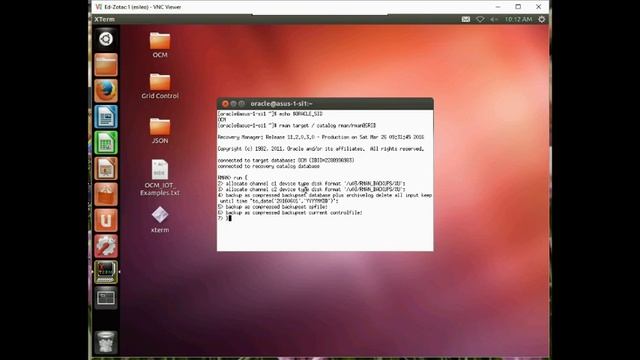Click the terminal cursor at the line 7 prompt

pos(230,218)
